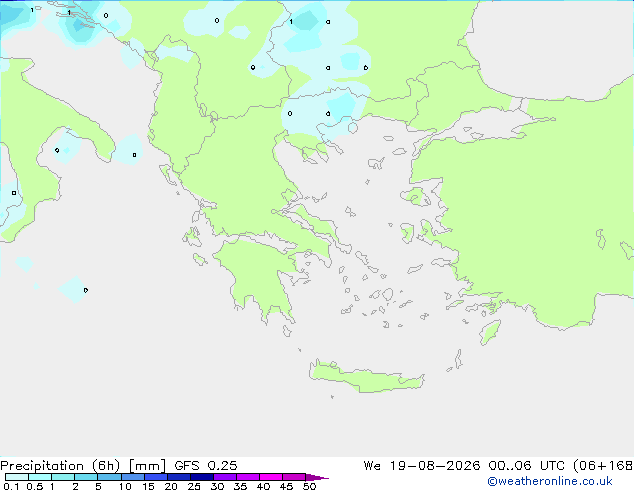The image size is (634, 490).
Task: Click the island of Crete on map
Action: click(x=367, y=376)
